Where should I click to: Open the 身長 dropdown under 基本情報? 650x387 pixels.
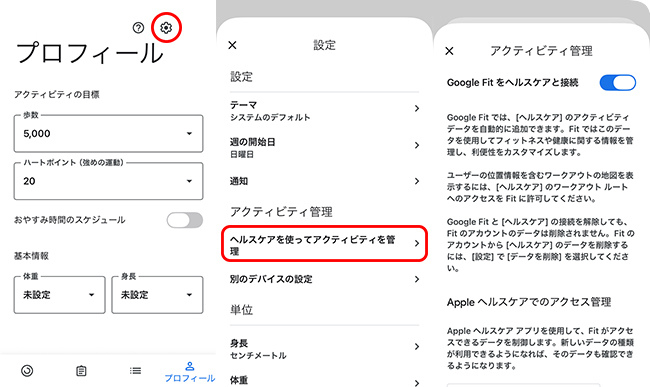pos(158,295)
